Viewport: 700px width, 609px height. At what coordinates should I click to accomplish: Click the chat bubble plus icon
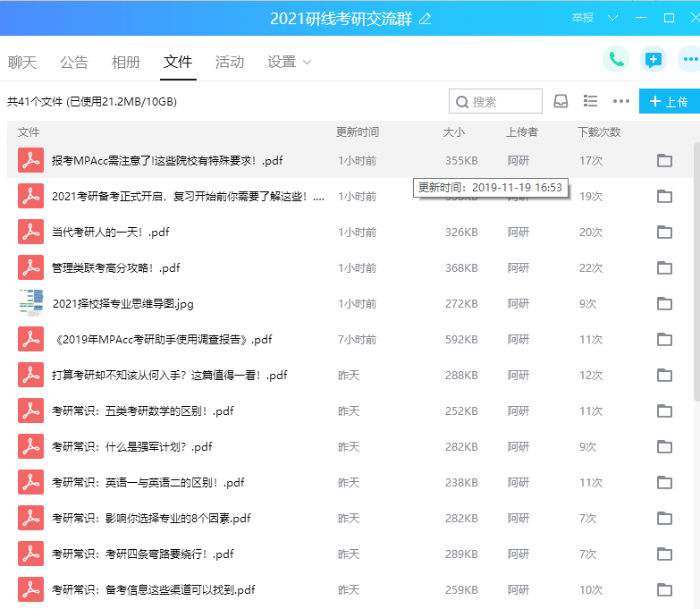(654, 60)
